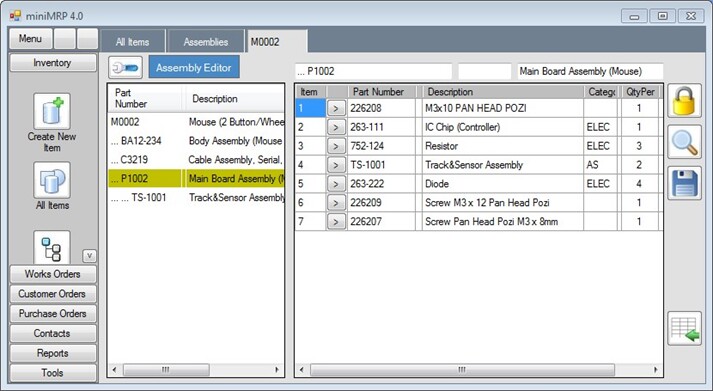713x391 pixels.
Task: Save using the floppy disk icon
Action: (x=684, y=183)
